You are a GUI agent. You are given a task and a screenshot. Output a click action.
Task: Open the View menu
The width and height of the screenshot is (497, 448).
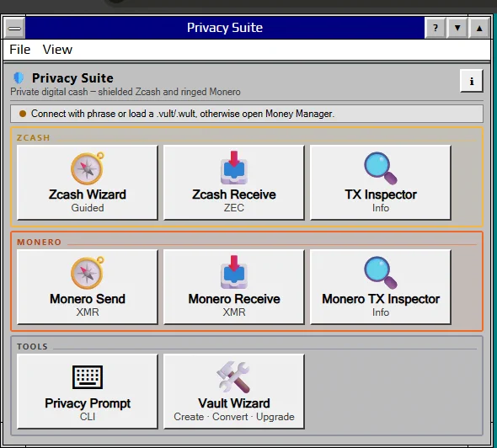click(57, 50)
